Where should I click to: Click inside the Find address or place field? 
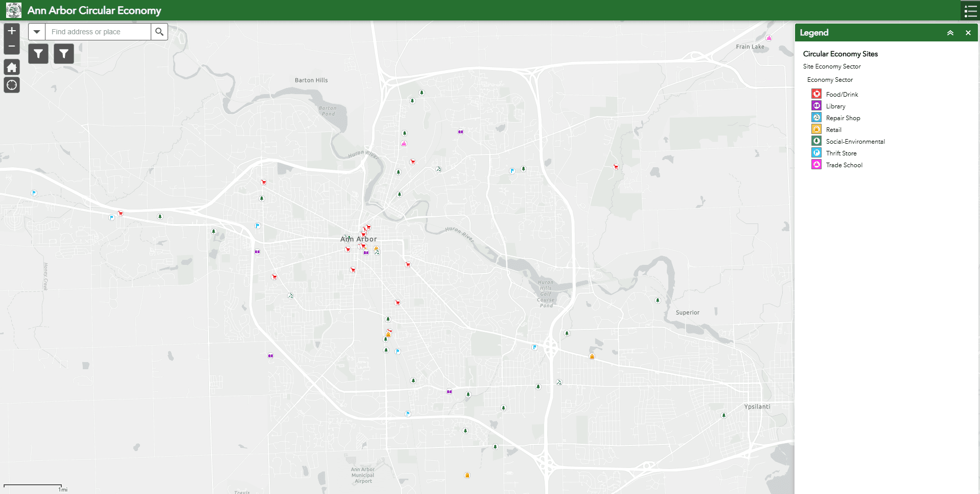pos(97,31)
